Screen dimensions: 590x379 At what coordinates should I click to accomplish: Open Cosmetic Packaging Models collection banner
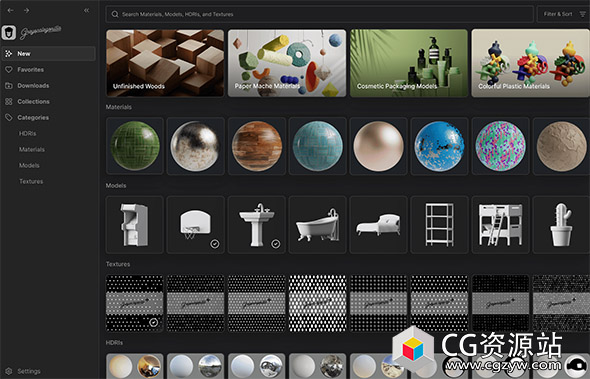click(409, 63)
